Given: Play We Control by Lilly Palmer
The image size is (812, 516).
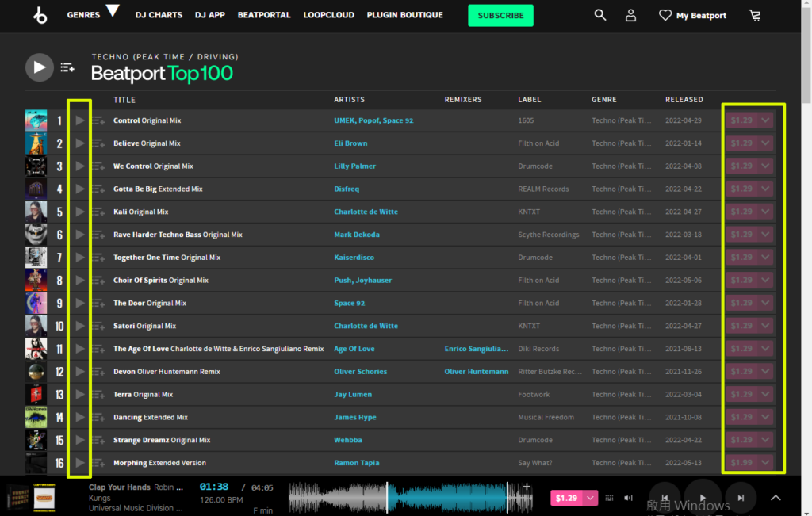Looking at the screenshot, I should click(x=80, y=166).
